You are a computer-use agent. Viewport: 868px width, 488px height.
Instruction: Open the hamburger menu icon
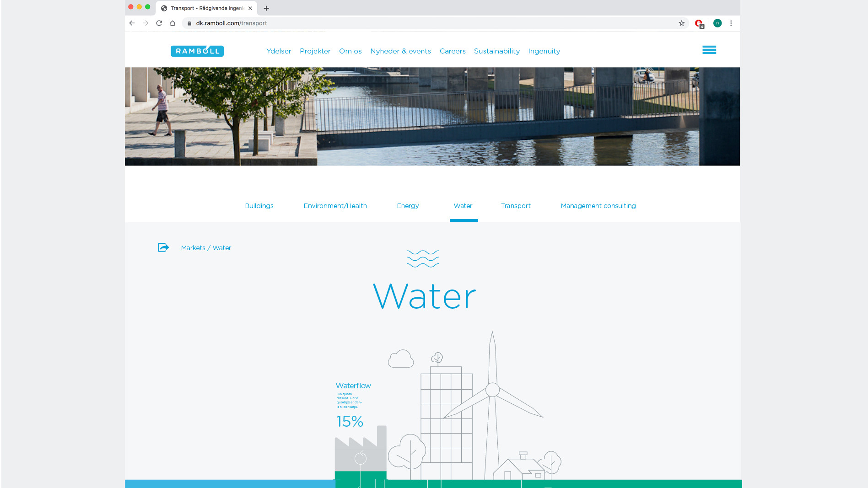[x=709, y=50]
